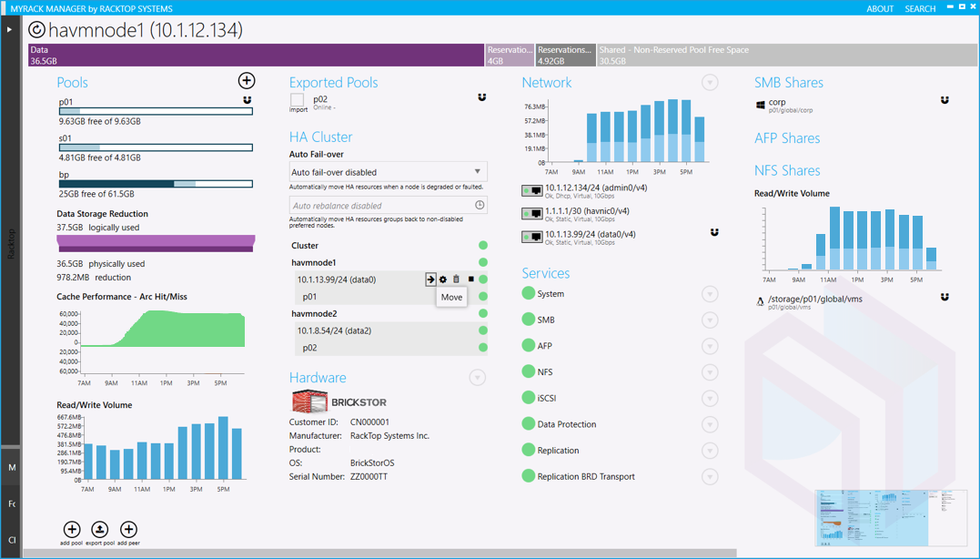Screen dimensions: 980x559
Task: Open settings gear for 10.1.13.99/24 (data0)
Action: pyautogui.click(x=443, y=279)
